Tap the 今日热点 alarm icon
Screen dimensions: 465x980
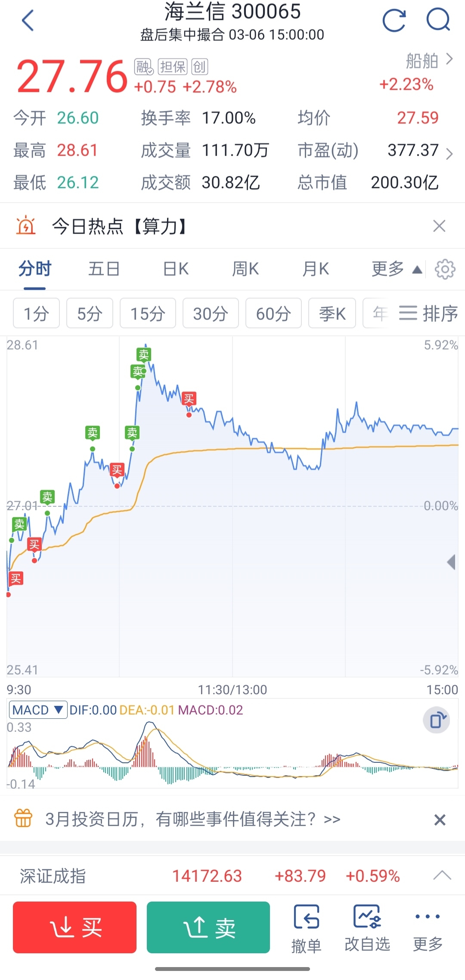point(26,225)
